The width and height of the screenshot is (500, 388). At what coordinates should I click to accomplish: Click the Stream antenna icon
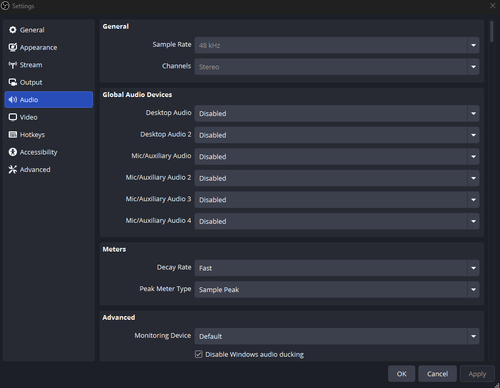pyautogui.click(x=13, y=65)
